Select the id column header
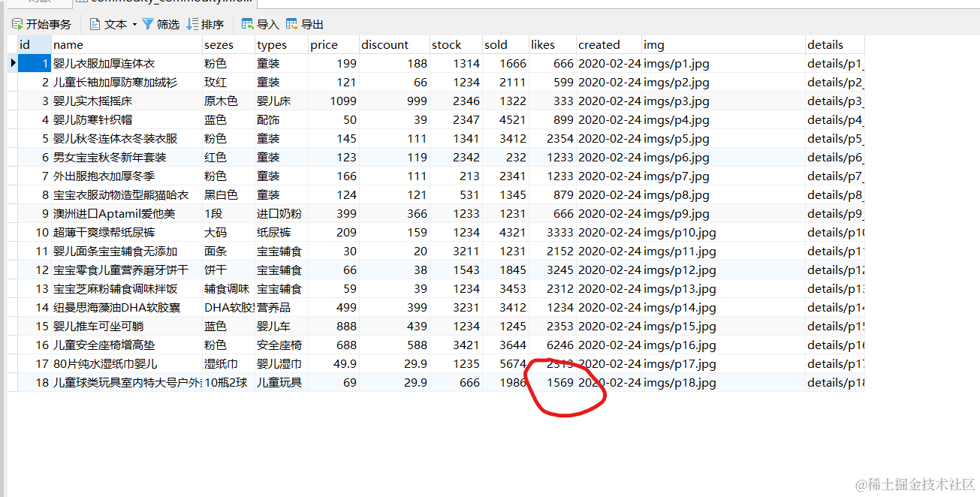The height and width of the screenshot is (497, 980). tap(35, 44)
